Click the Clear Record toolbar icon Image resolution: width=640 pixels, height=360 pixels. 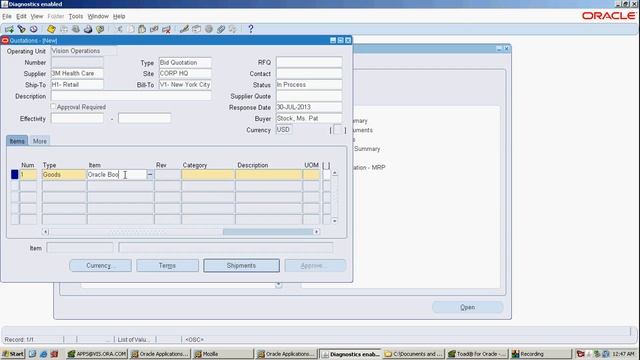[x=154, y=29]
